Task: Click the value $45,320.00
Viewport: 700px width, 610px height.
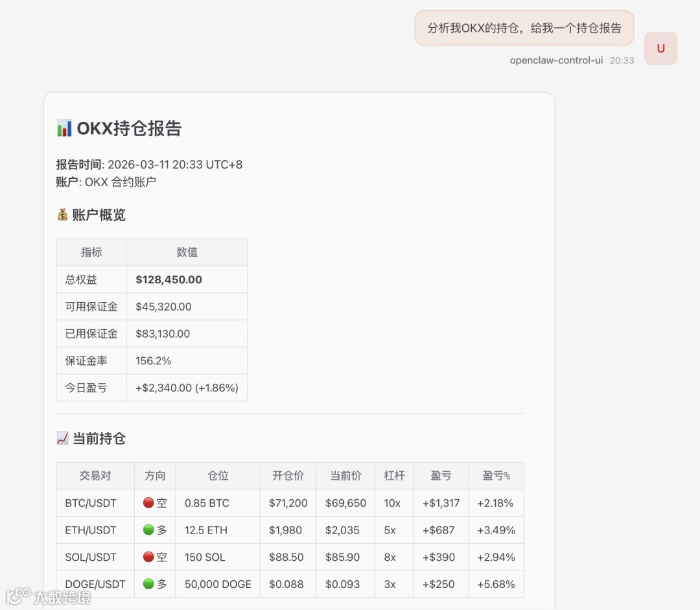Action: (163, 307)
